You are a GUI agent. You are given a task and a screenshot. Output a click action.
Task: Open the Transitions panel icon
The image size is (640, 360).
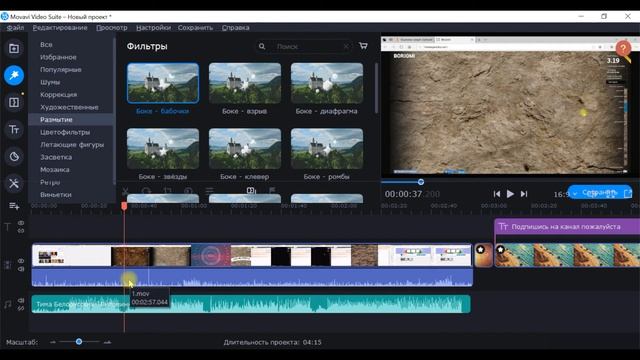point(14,102)
